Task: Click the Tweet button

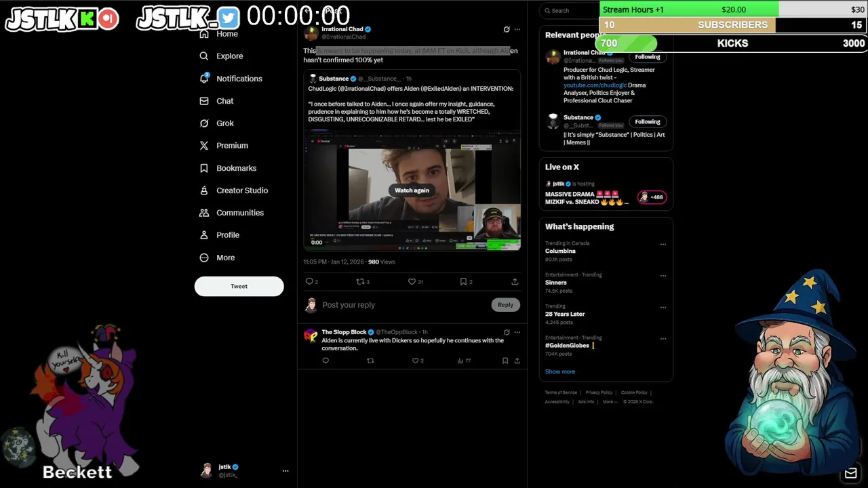Action: point(239,286)
